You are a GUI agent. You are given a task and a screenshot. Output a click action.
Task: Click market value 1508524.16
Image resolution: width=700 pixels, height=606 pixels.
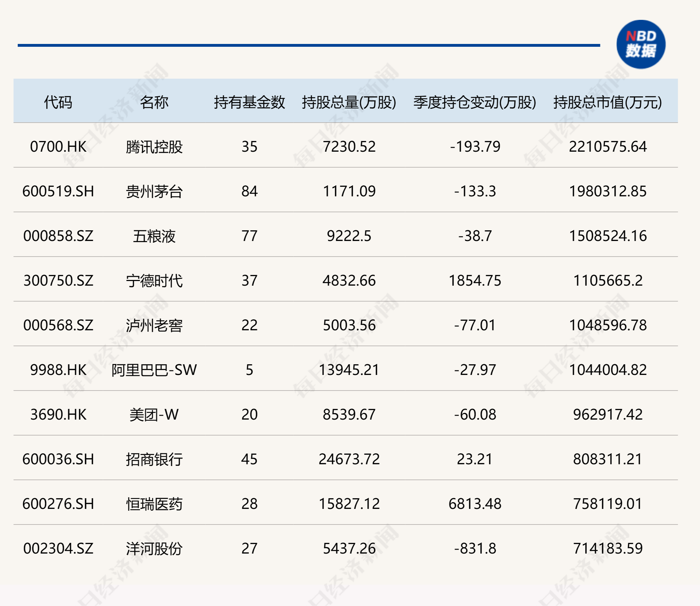pyautogui.click(x=608, y=236)
